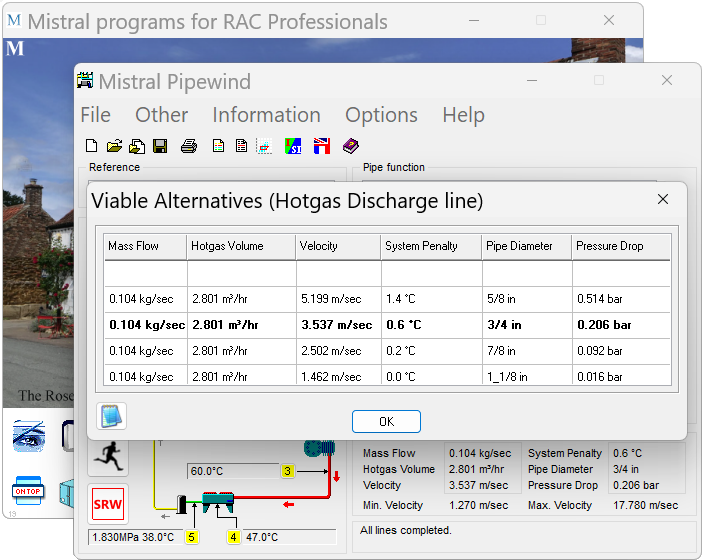Screen dimensions: 702x560
Task: Click the dotted grid pipe icon
Action: pos(264,146)
